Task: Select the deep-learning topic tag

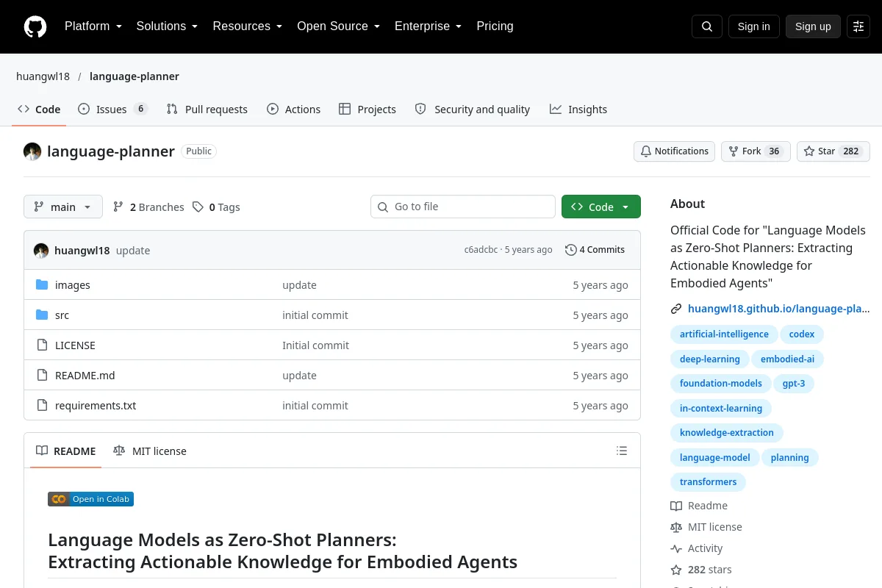Action: tap(709, 359)
